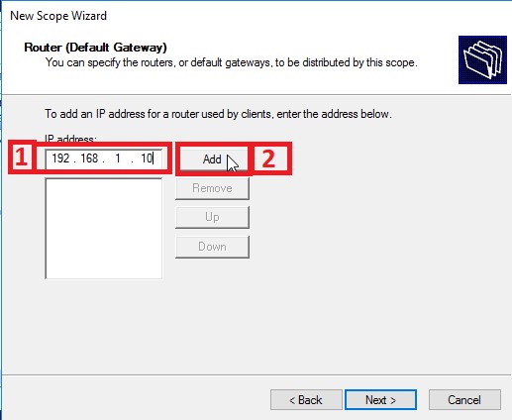Cancel the New Scope Wizard
This screenshot has width=512, height=420.
(x=464, y=400)
